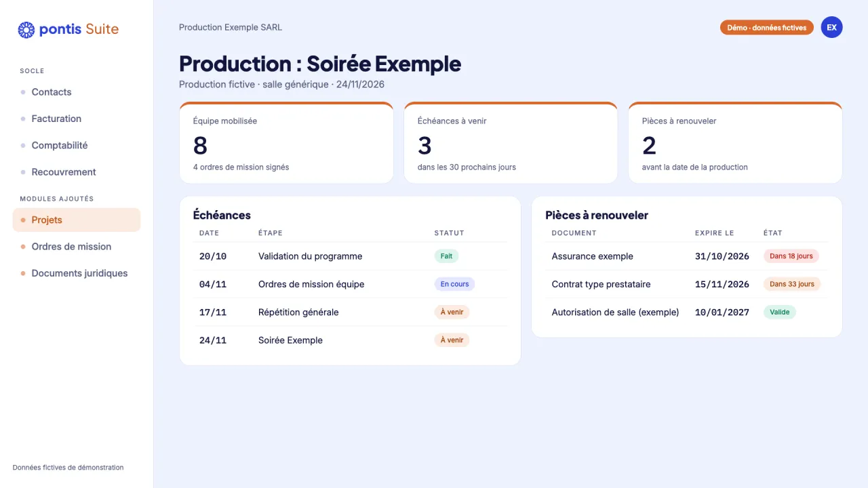The width and height of the screenshot is (868, 488).
Task: Select the Projets menu item
Action: (x=77, y=220)
